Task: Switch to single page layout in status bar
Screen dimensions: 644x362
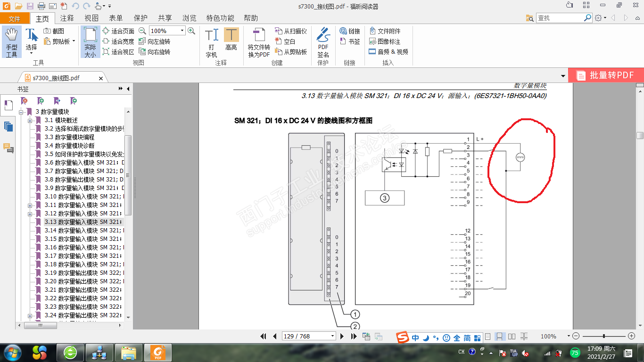Action: (488, 337)
